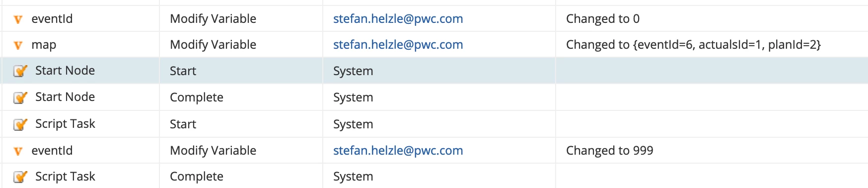This screenshot has height=188, width=868.
Task: Open stefan.helzle@pwc.com link in the map row
Action: [x=398, y=45]
